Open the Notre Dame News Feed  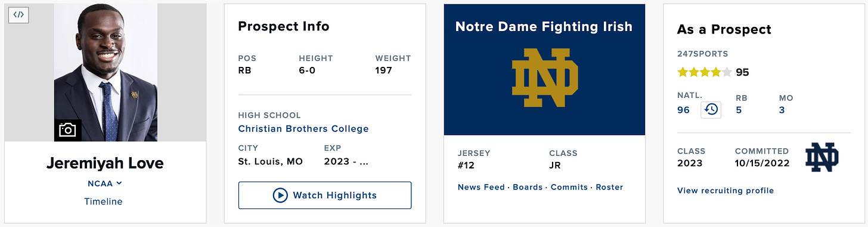[481, 187]
